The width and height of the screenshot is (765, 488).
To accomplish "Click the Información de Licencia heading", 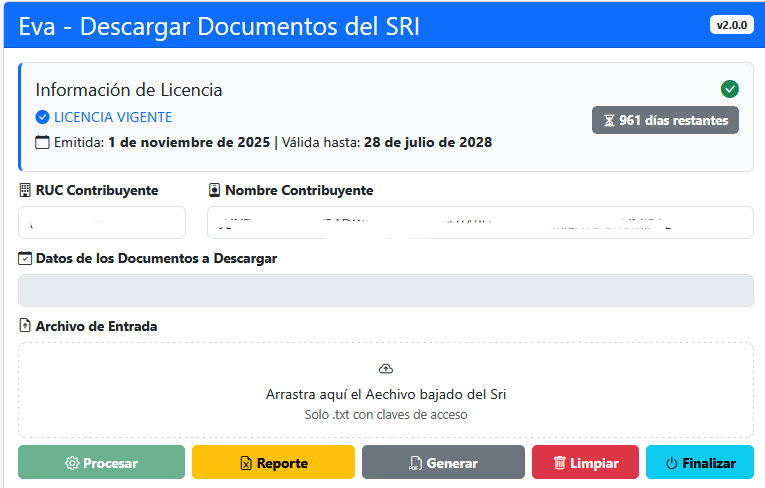I will click(x=129, y=90).
